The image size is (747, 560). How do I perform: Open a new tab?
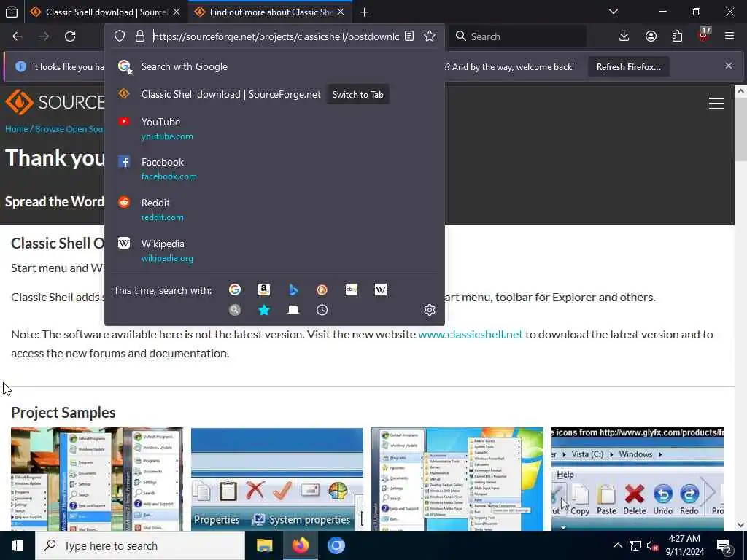[365, 12]
